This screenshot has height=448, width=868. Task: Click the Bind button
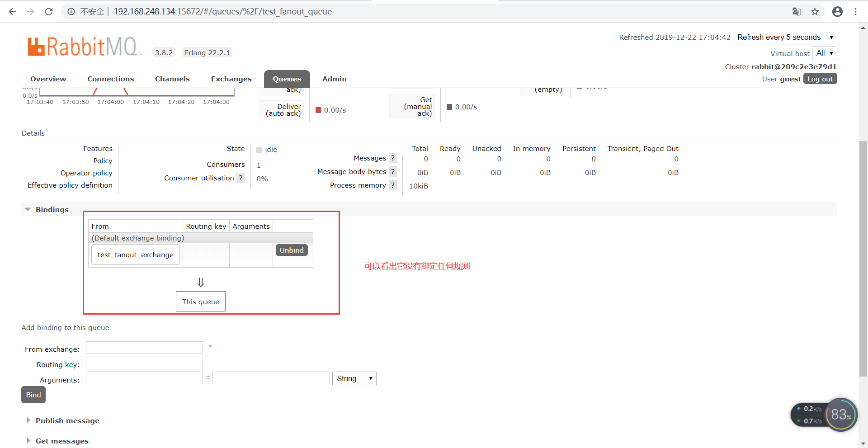(33, 395)
